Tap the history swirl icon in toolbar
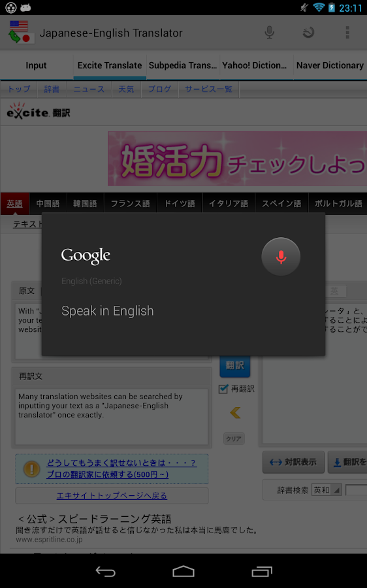 (x=308, y=33)
